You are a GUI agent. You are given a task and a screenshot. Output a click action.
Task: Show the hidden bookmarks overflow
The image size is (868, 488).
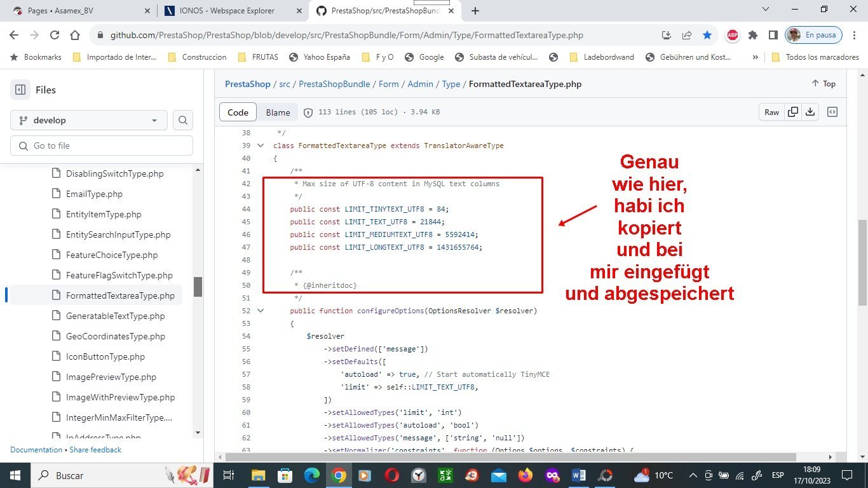point(755,57)
